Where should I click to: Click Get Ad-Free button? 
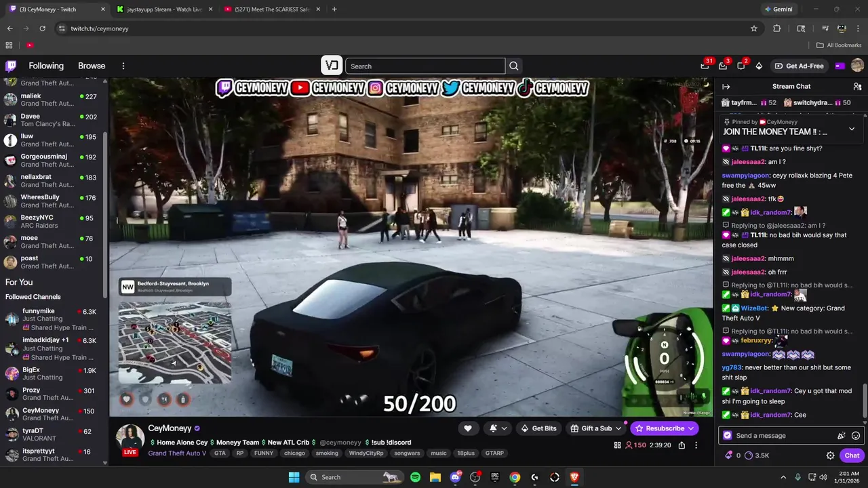click(800, 66)
